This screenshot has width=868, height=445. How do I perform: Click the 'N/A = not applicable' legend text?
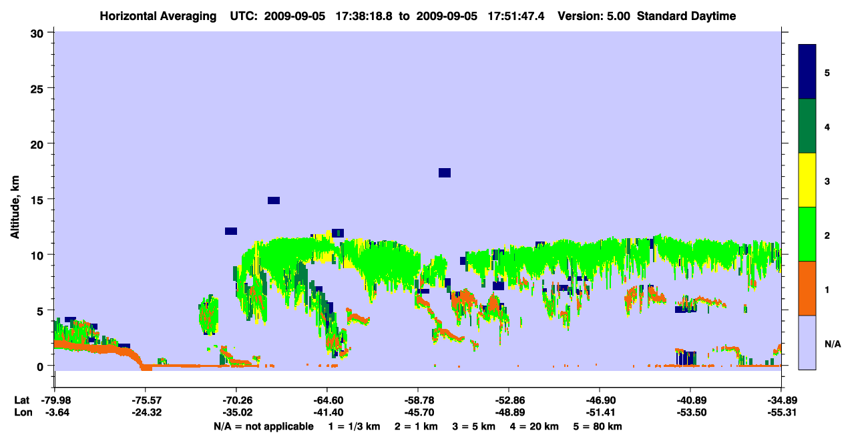(x=264, y=426)
